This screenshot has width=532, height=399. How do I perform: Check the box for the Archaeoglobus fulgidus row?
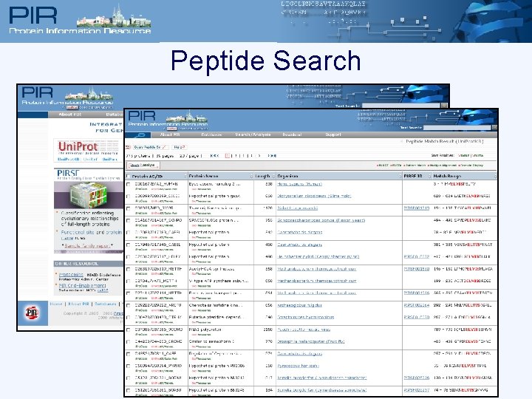click(129, 305)
